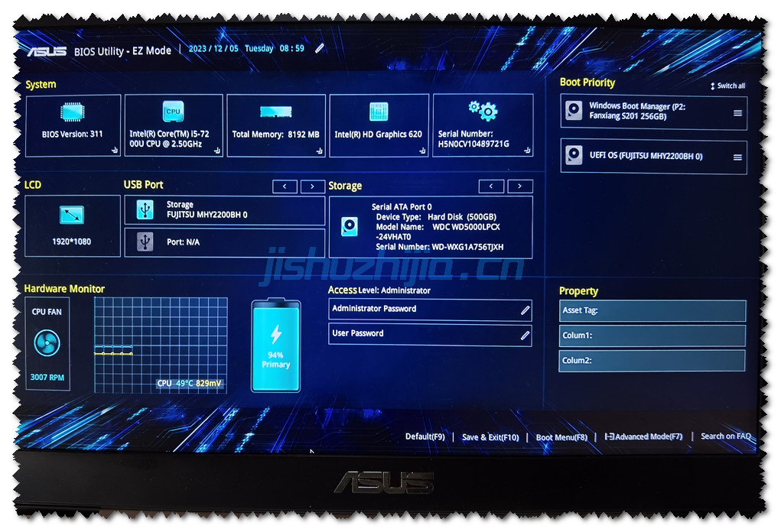Click the ASUS logo in BIOS header
This screenshot has width=781, height=532.
(47, 50)
